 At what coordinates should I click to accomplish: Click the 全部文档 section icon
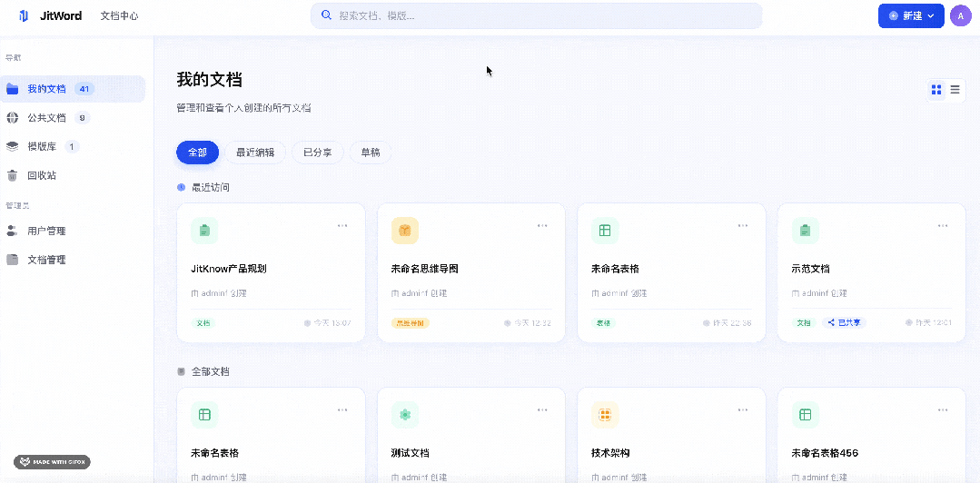(x=182, y=371)
